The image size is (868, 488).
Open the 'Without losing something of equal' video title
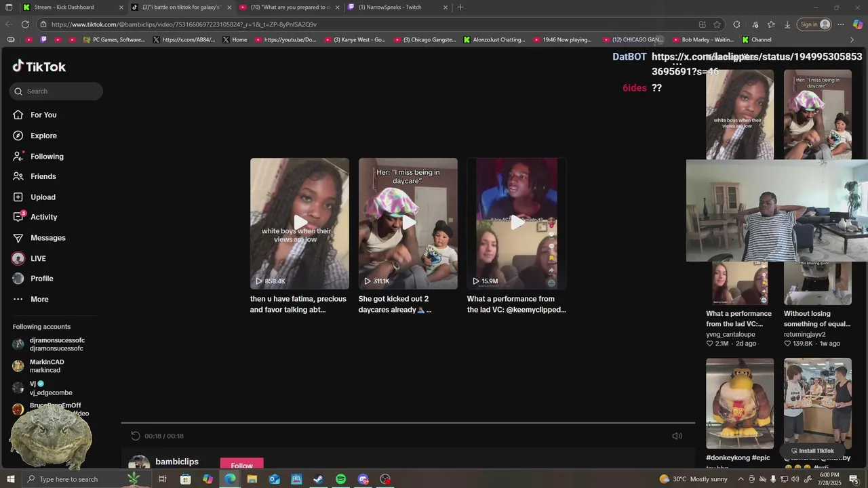pos(817,319)
